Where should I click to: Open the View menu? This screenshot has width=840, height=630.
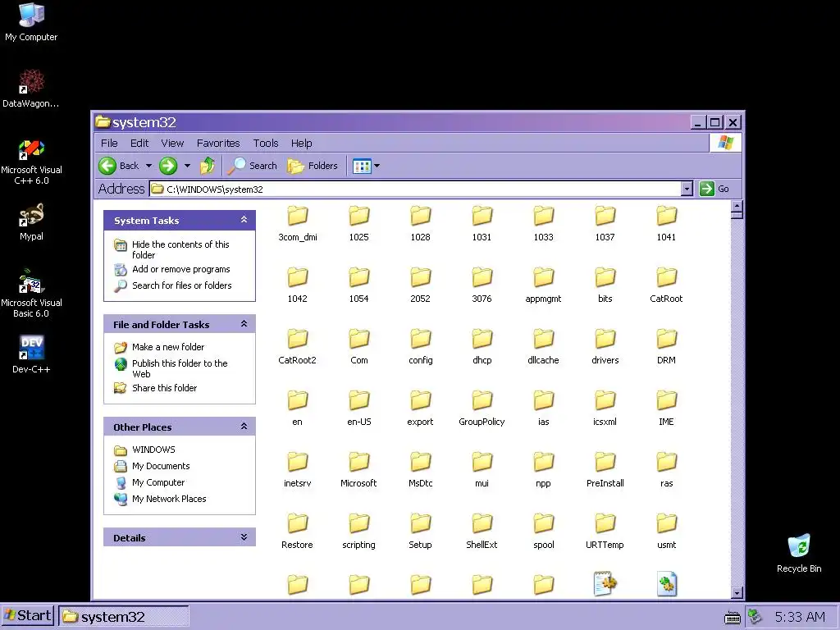[x=172, y=143]
